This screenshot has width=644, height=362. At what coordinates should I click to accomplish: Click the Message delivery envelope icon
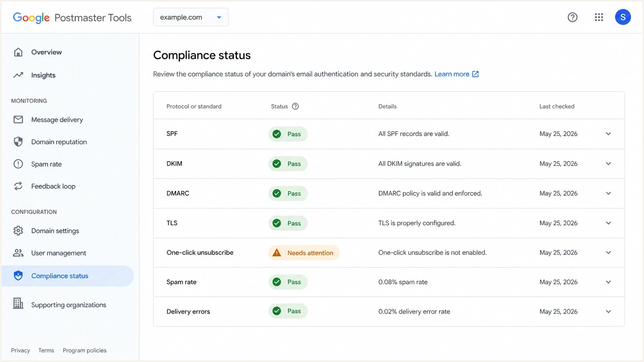point(18,120)
